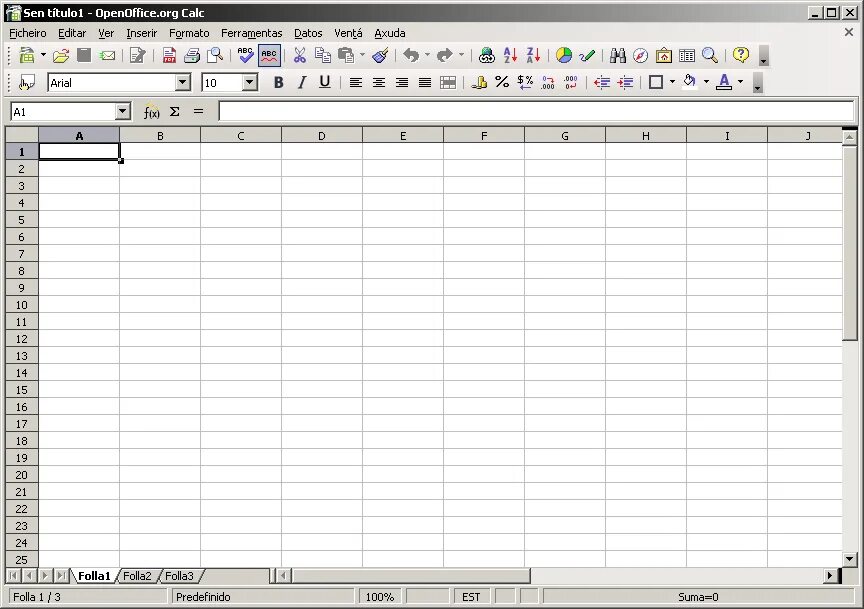Toggle AutoSpellcheck ABC underline icon
This screenshot has width=864, height=609.
[x=269, y=55]
